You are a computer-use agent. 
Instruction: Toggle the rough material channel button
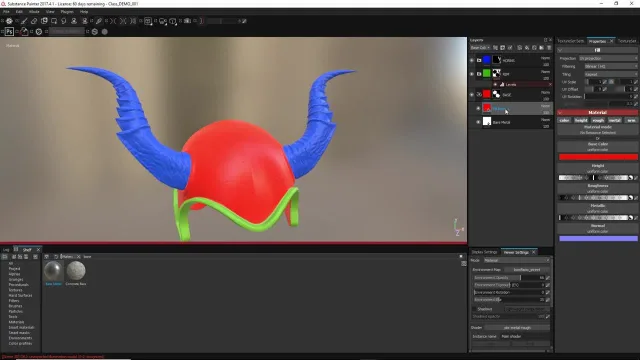[598, 120]
